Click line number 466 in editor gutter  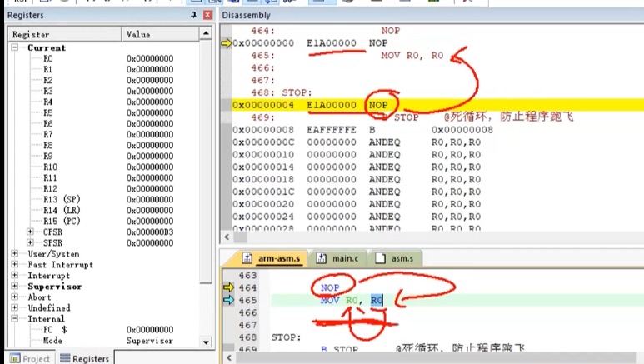pyautogui.click(x=247, y=312)
